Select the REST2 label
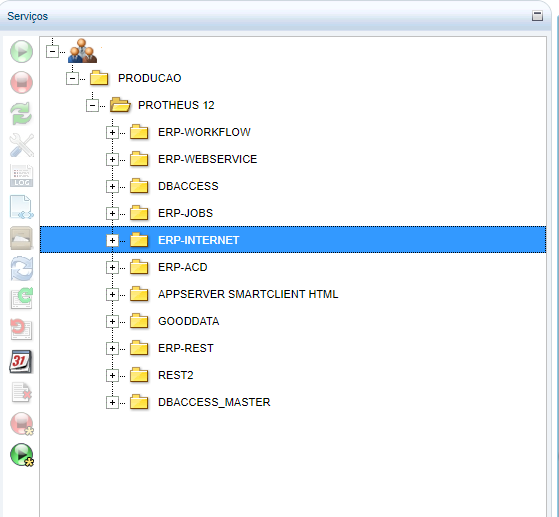 (176, 375)
